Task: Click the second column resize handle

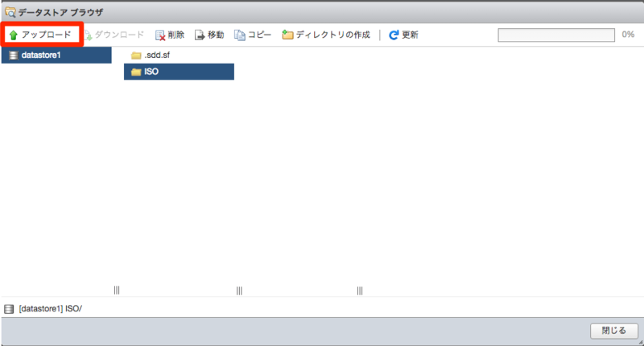Action: [239, 290]
